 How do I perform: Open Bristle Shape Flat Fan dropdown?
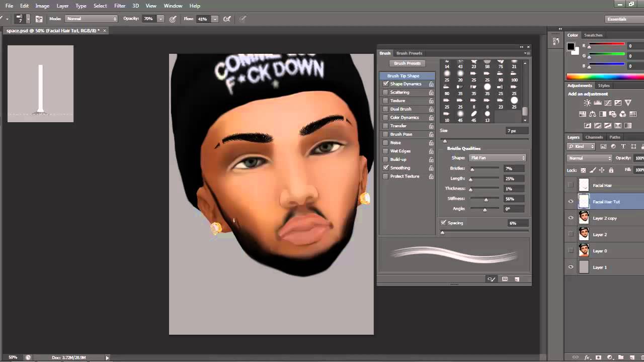[498, 158]
